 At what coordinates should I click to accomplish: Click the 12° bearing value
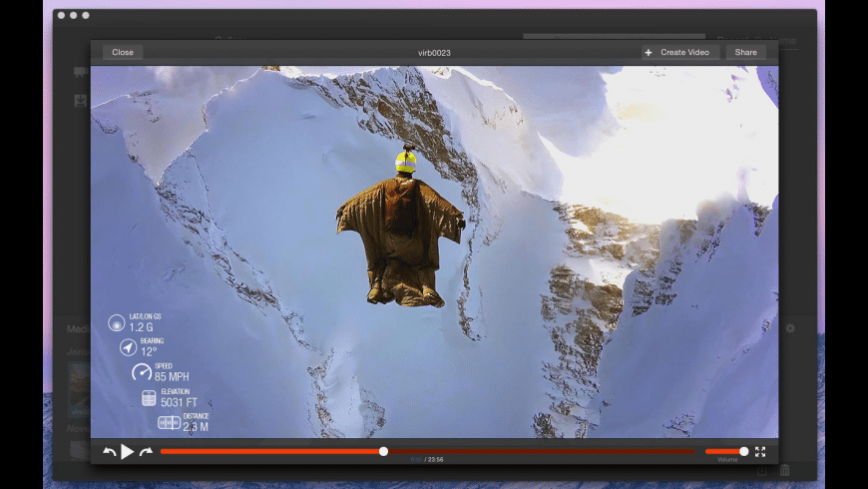[x=149, y=351]
